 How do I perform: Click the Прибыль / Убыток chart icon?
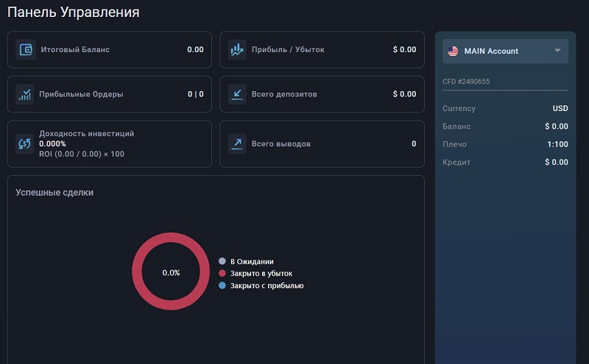coord(237,50)
